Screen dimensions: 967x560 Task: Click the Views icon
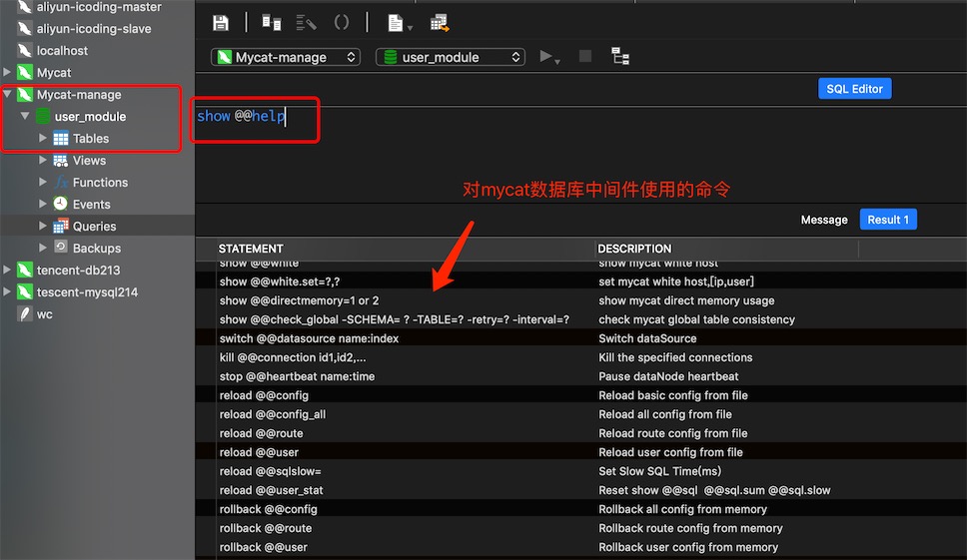[60, 160]
